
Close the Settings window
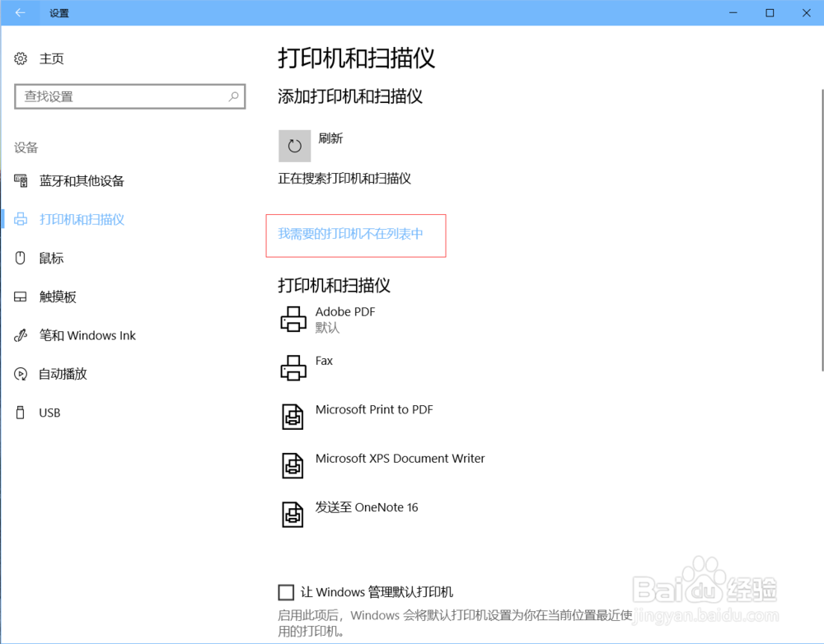tap(806, 12)
